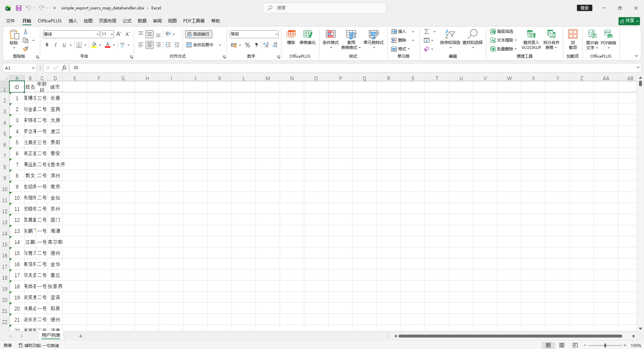Open the Name Box dropdown arrow
This screenshot has width=644, height=349.
click(x=33, y=68)
